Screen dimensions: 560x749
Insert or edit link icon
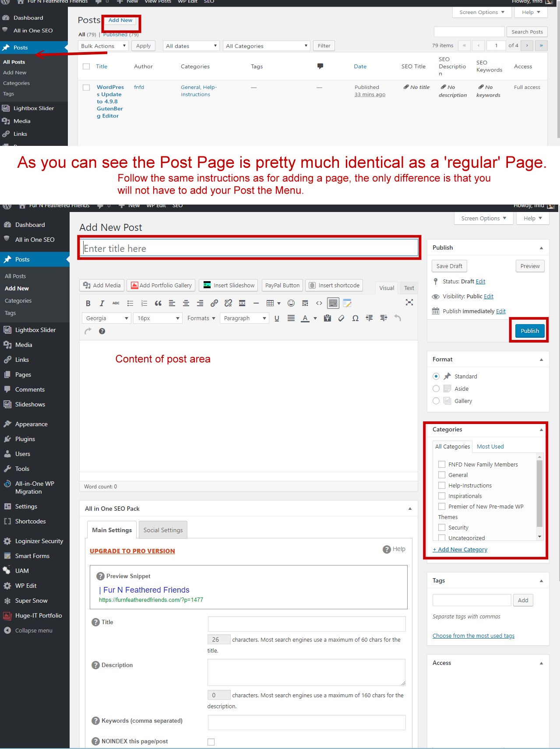[x=214, y=303]
